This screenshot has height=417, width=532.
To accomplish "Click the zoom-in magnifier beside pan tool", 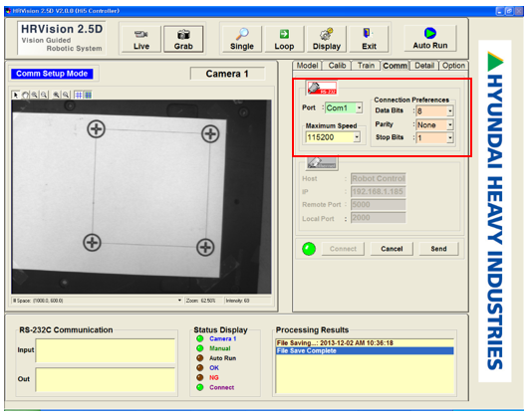I will point(35,95).
